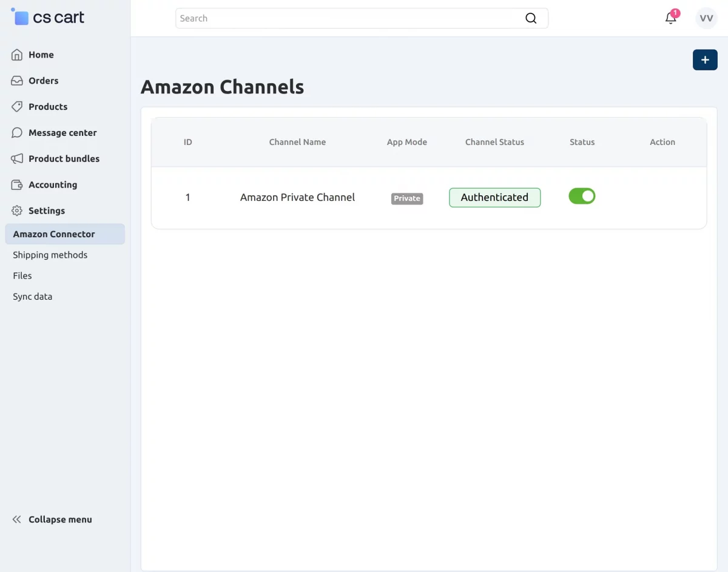Click the Amazon Channels page heading
This screenshot has height=572, width=728.
coord(222,87)
